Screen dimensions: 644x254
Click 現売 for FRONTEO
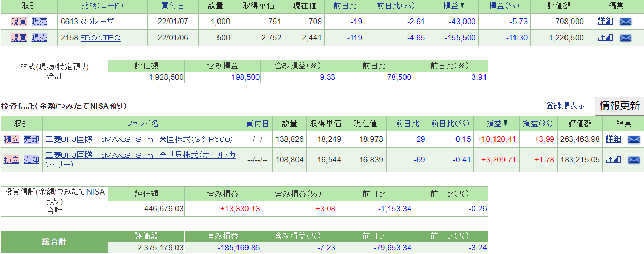tap(39, 38)
